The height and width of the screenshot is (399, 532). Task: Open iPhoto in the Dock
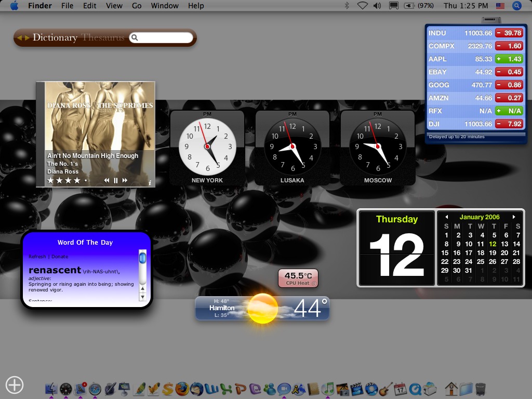[x=342, y=389]
